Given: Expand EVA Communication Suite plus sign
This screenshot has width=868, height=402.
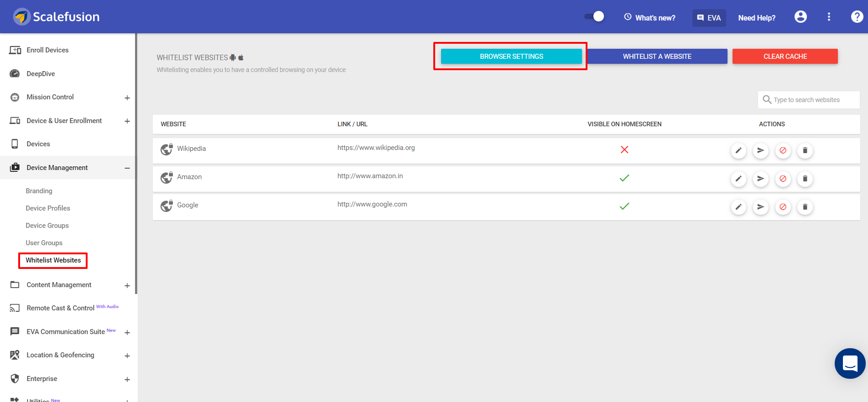Looking at the screenshot, I should (127, 333).
